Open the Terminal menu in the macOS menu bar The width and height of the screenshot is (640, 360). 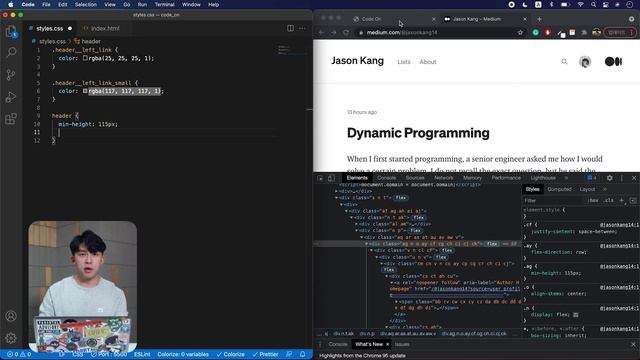pyautogui.click(x=164, y=4)
